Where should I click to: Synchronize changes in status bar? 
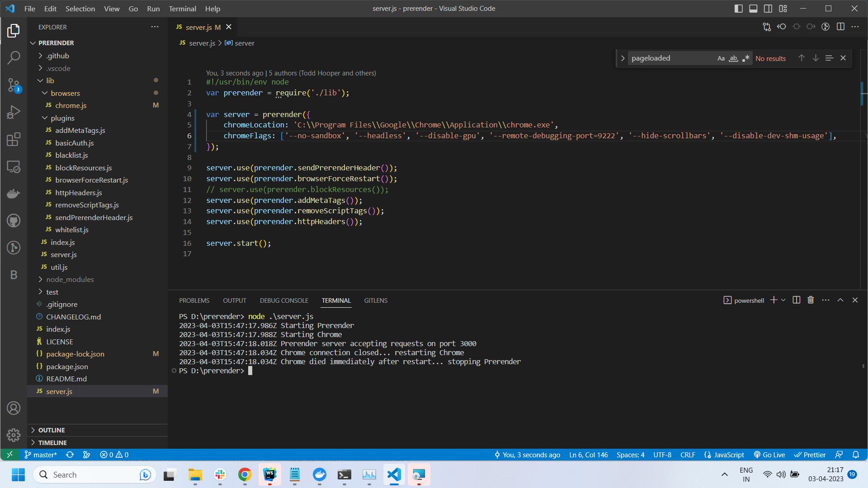[x=70, y=455]
